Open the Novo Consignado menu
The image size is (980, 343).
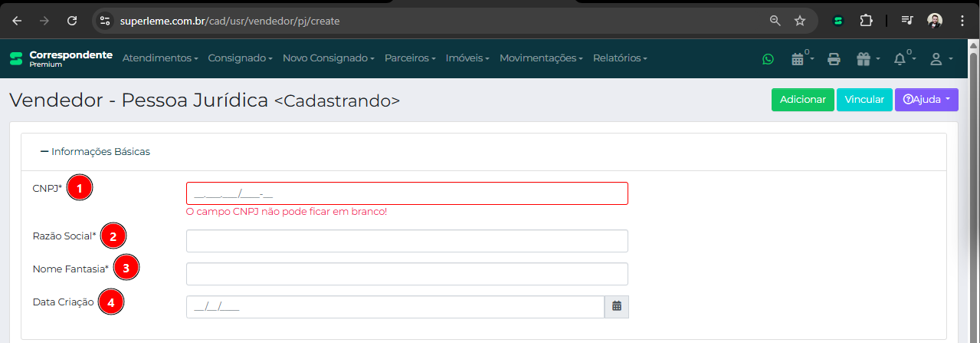coord(329,58)
